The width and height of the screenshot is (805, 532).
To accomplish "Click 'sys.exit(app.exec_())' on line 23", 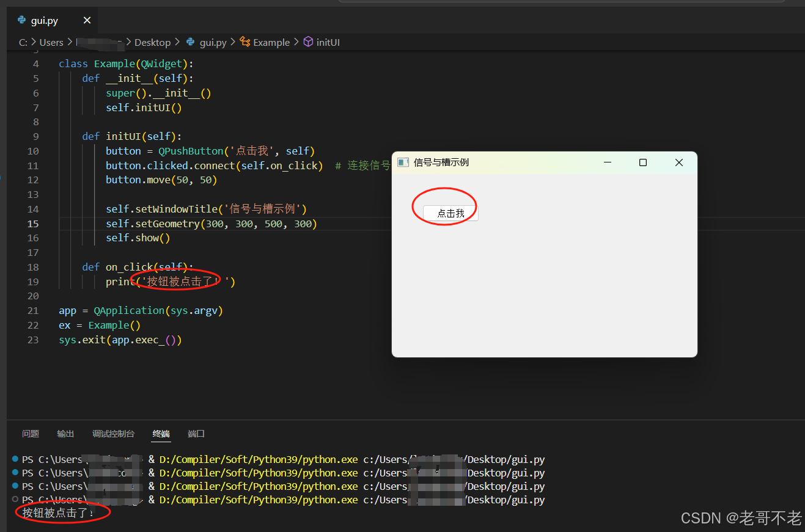I will [120, 340].
